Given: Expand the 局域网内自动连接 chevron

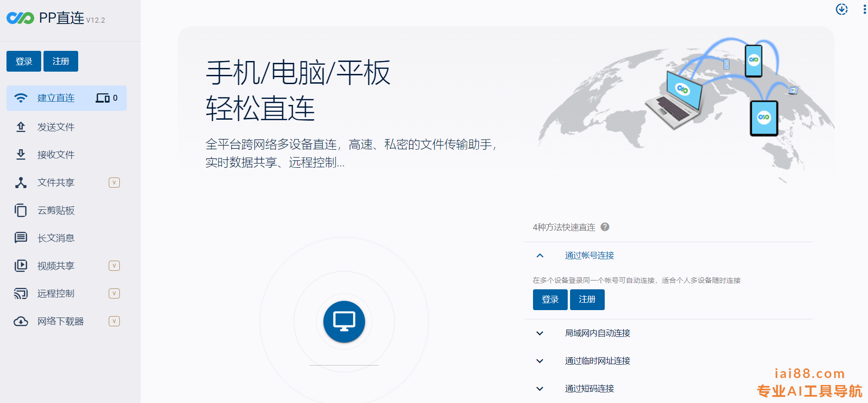Looking at the screenshot, I should (x=540, y=333).
